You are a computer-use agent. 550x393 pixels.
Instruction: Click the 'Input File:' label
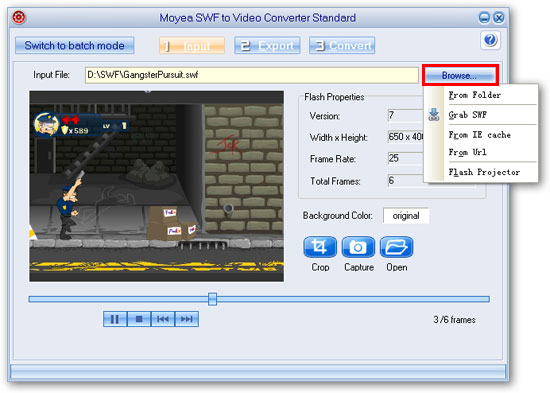click(51, 75)
